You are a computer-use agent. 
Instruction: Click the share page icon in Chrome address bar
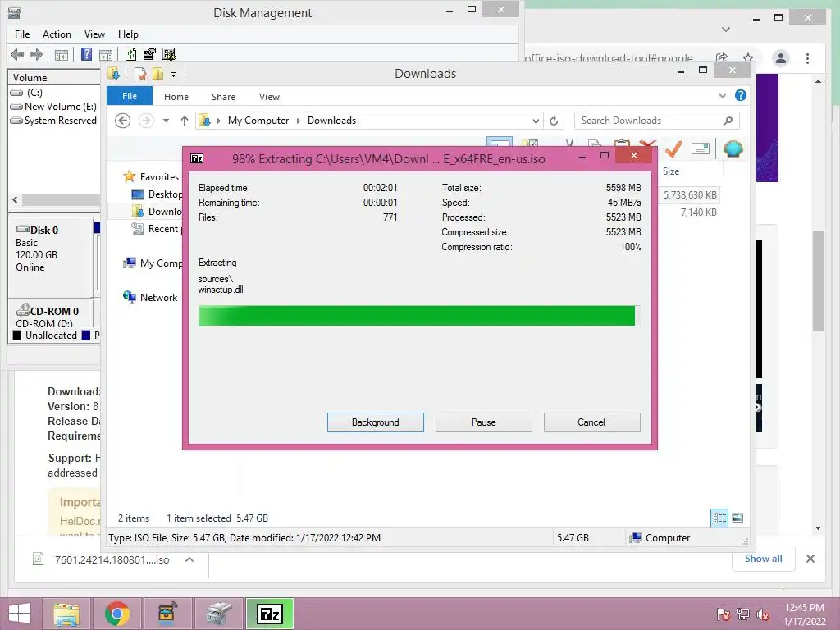pyautogui.click(x=722, y=57)
